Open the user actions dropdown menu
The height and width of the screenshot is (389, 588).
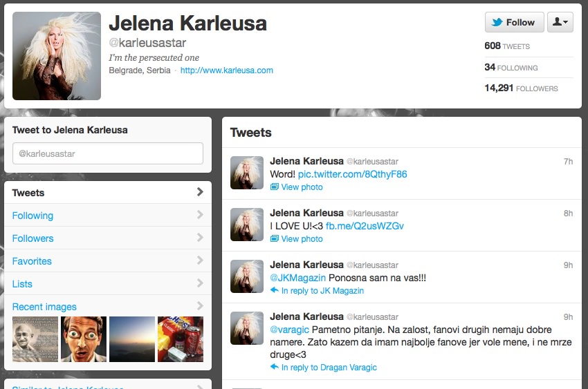pyautogui.click(x=560, y=22)
